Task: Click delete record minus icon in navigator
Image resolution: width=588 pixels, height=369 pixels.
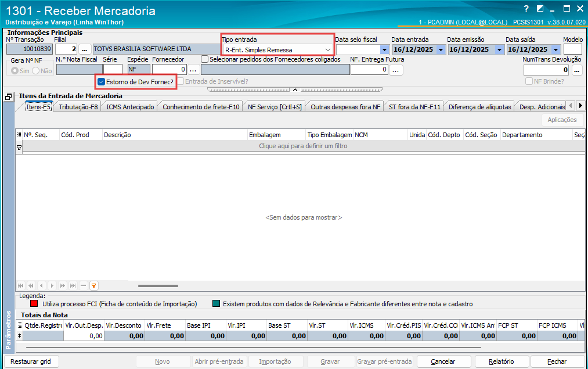Action: 83,286
